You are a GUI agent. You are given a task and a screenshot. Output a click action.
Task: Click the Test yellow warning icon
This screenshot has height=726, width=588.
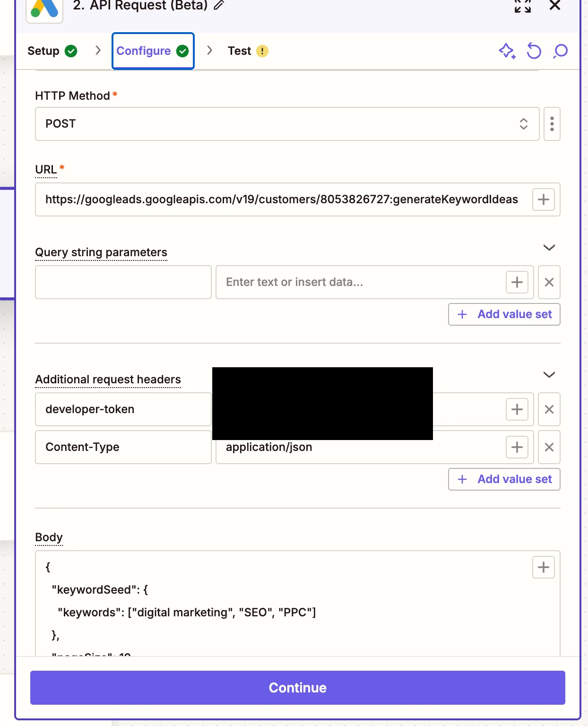pos(262,51)
